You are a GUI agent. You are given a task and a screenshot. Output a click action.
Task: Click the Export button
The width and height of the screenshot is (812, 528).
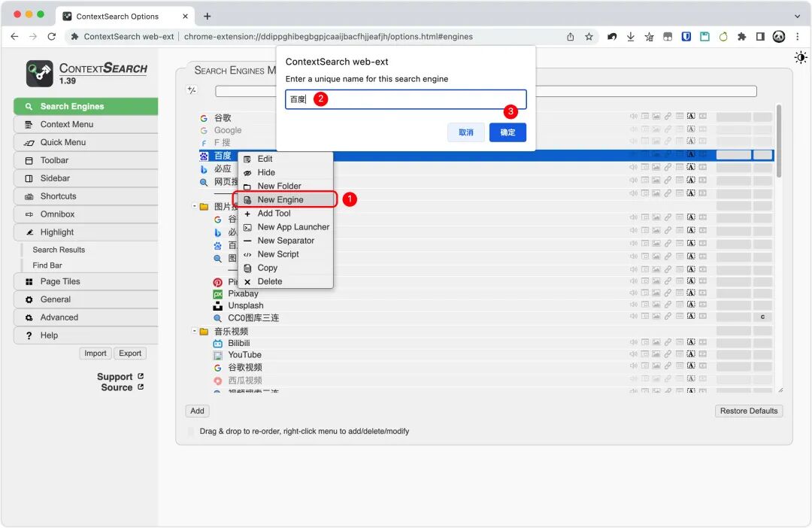(130, 353)
